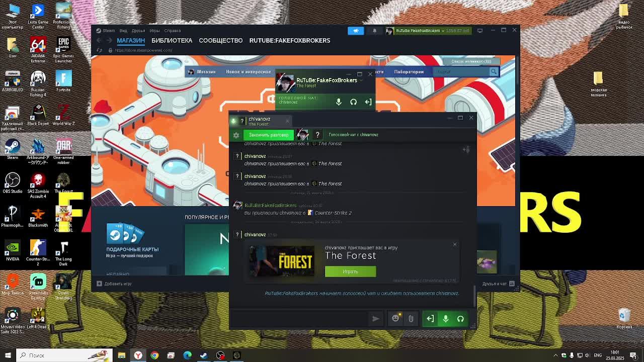The image size is (644, 362).
Task: Open the Игры menu
Action: pos(154,31)
